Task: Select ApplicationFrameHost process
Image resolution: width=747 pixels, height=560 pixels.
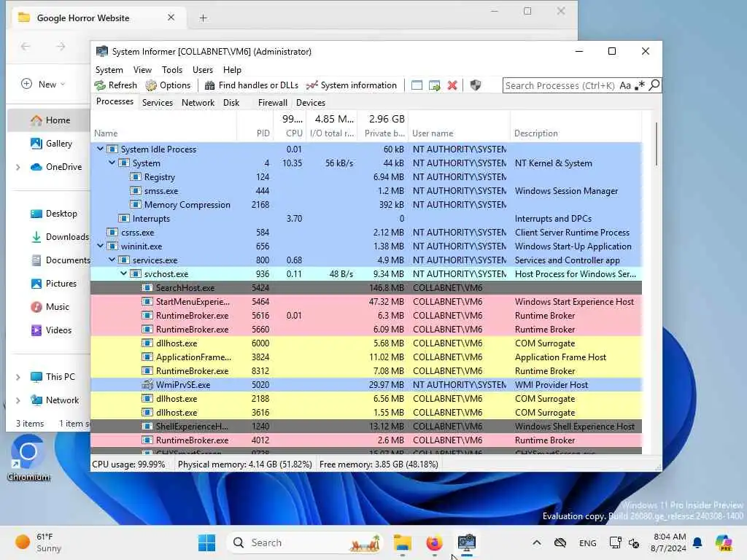Action: [x=366, y=357]
